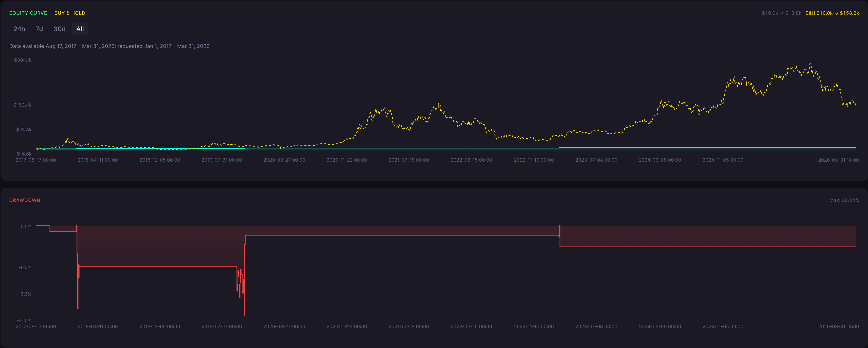
Task: Click drawdown chart date 2021-07-18 00:00
Action: (x=409, y=326)
